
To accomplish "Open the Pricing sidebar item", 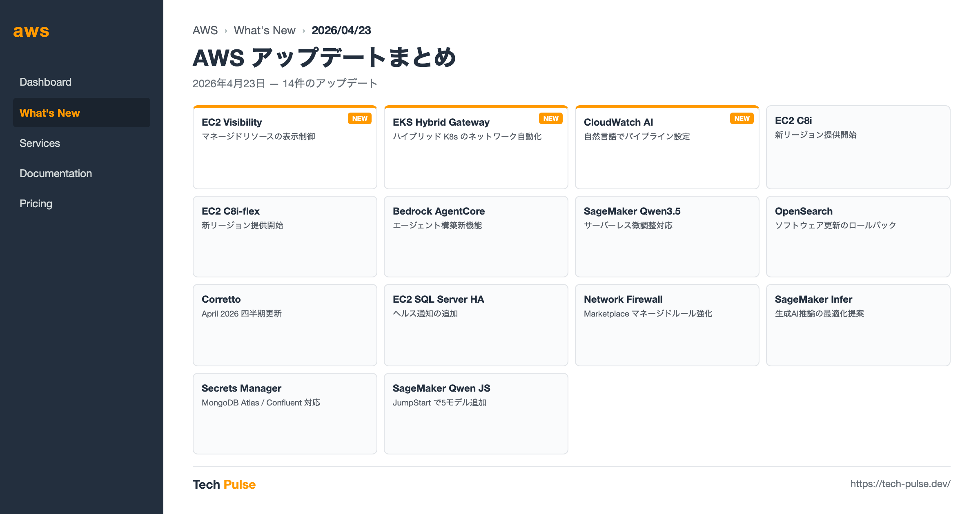I will (82, 204).
